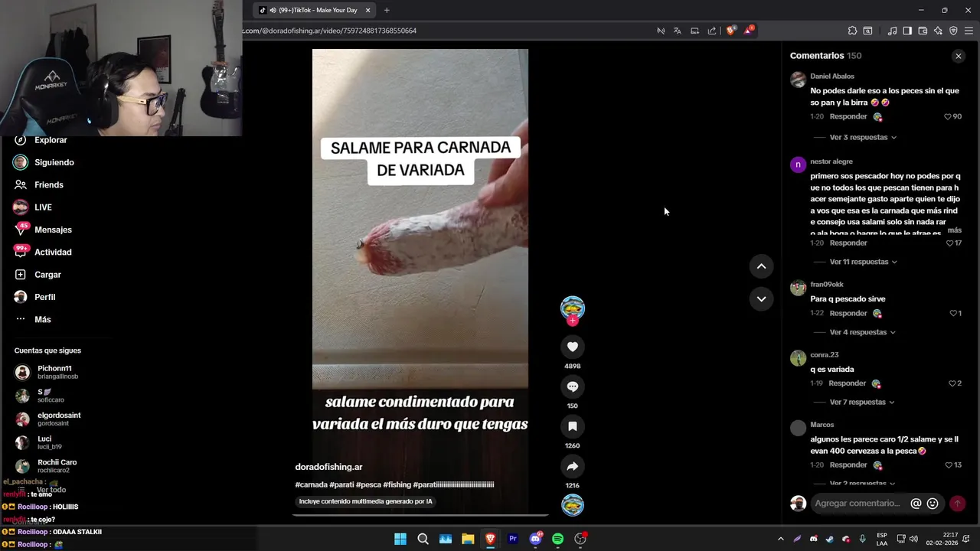This screenshot has width=980, height=551.
Task: Like conra.23 comment heart with 2
Action: click(x=952, y=383)
